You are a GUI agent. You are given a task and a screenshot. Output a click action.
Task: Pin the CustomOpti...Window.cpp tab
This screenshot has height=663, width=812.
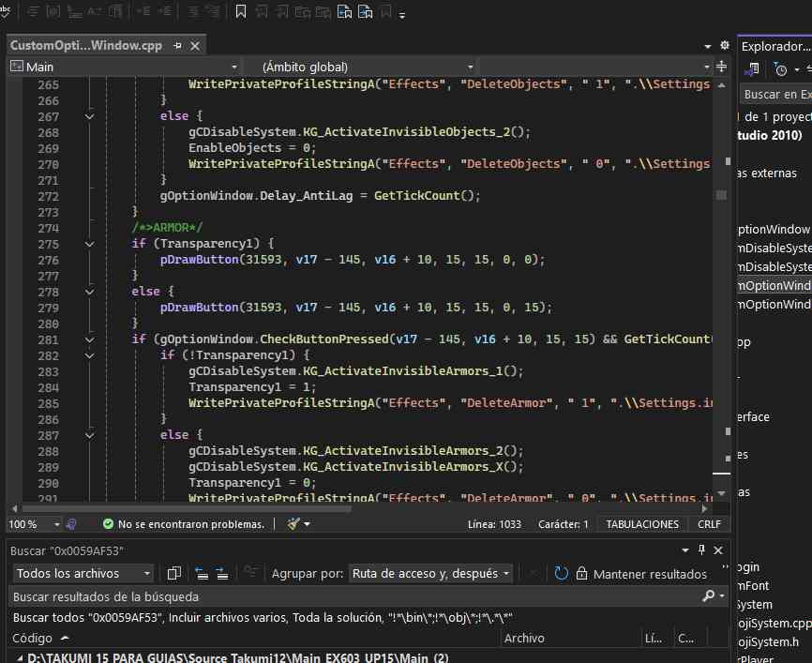tap(177, 46)
